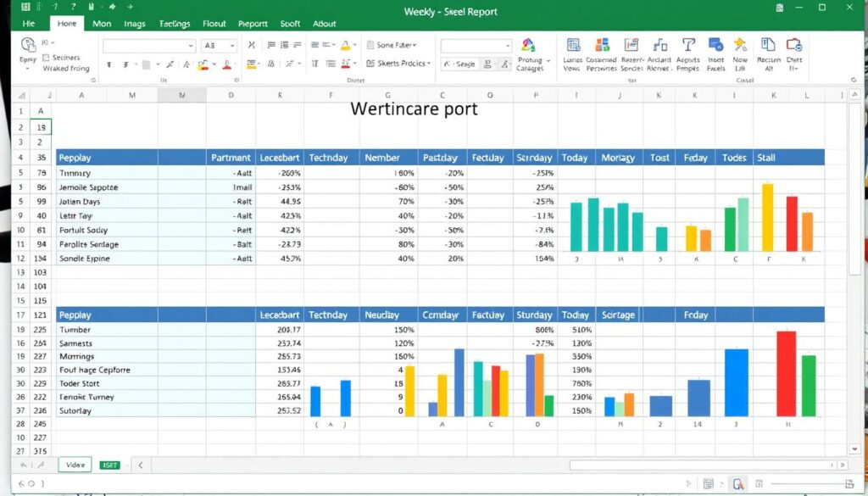The height and width of the screenshot is (496, 868).
Task: Click the vertical scrollbar down arrow
Action: tap(854, 449)
